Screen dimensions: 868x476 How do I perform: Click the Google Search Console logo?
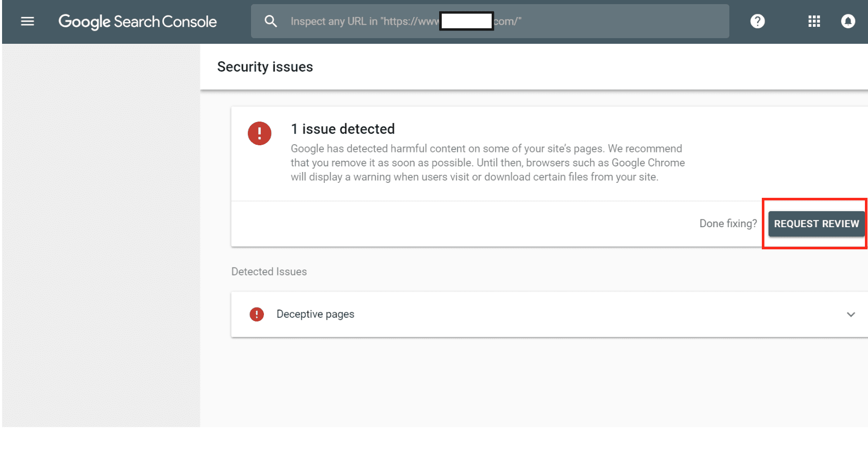coord(137,22)
